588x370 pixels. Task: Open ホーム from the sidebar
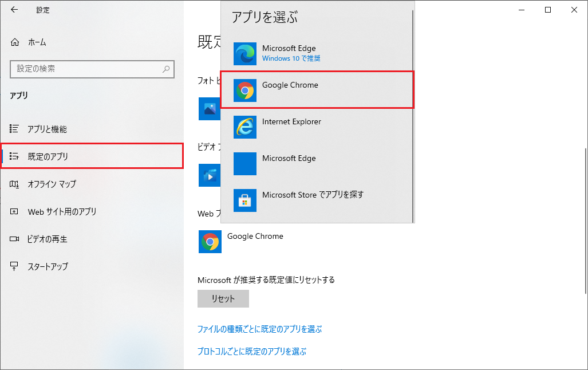click(x=37, y=42)
